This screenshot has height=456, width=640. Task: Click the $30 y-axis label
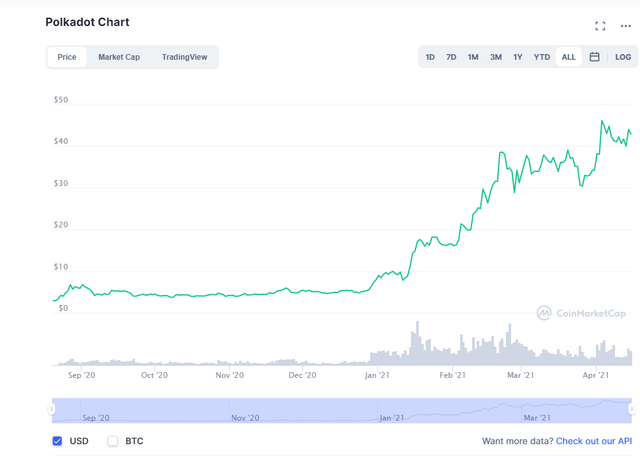click(x=61, y=183)
